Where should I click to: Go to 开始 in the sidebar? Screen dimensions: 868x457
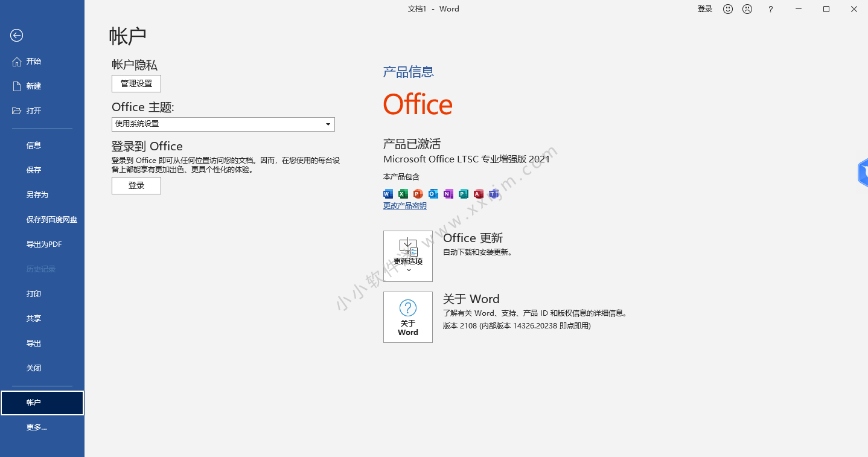tap(42, 62)
